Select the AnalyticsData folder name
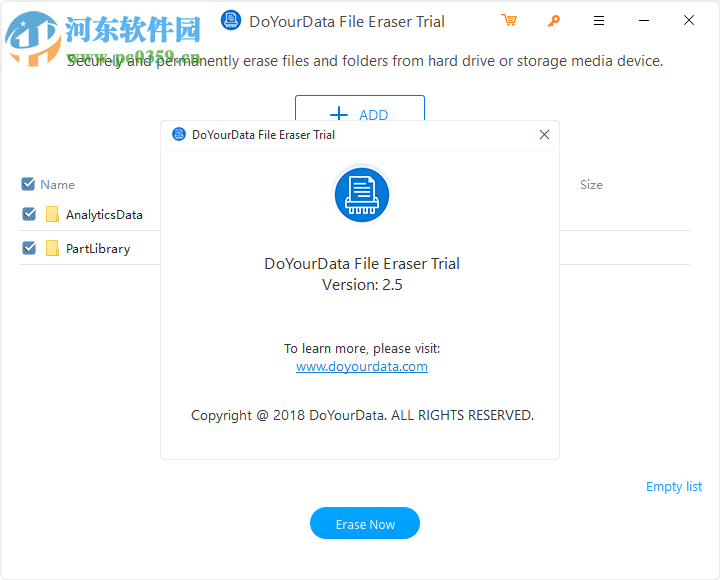The width and height of the screenshot is (720, 580). pos(104,215)
